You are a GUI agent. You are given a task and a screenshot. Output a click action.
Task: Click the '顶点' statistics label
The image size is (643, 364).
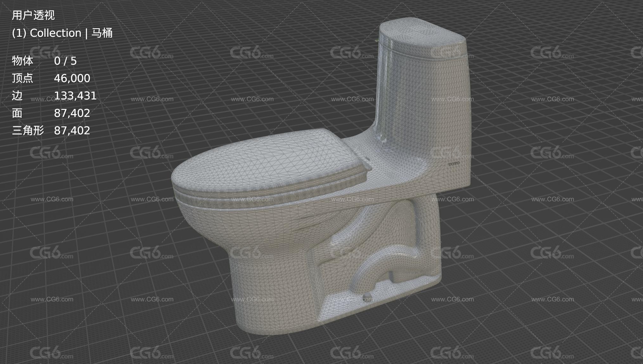click(23, 78)
